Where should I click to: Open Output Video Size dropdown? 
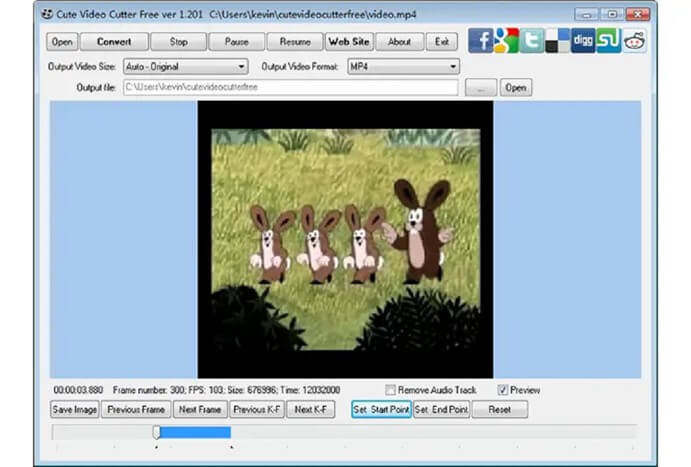pyautogui.click(x=186, y=67)
